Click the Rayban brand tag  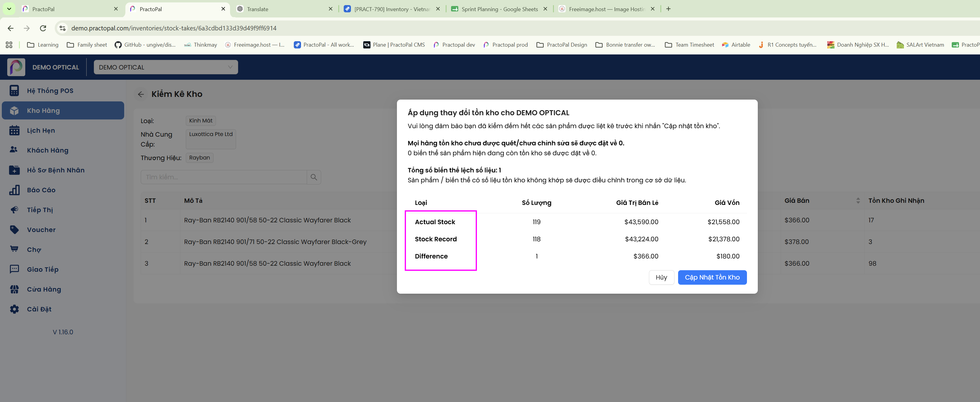[x=199, y=158]
